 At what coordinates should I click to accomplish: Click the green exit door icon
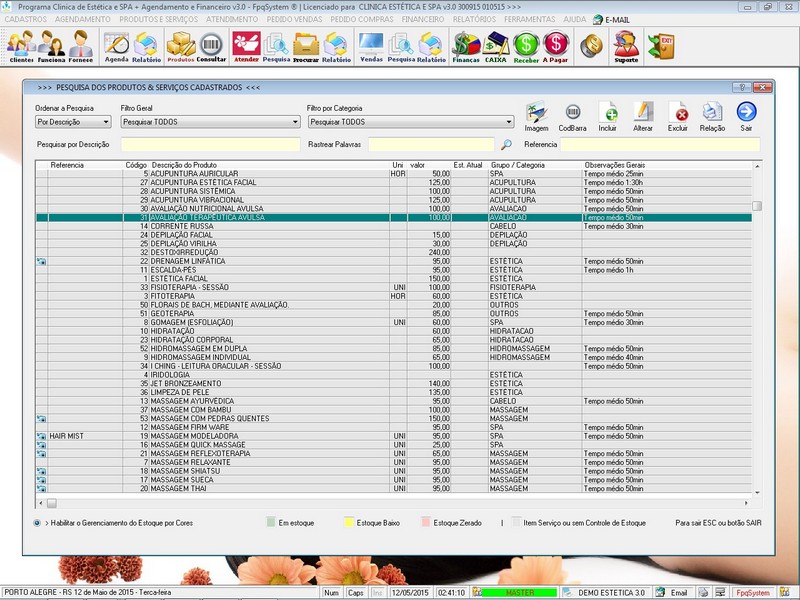pos(661,46)
